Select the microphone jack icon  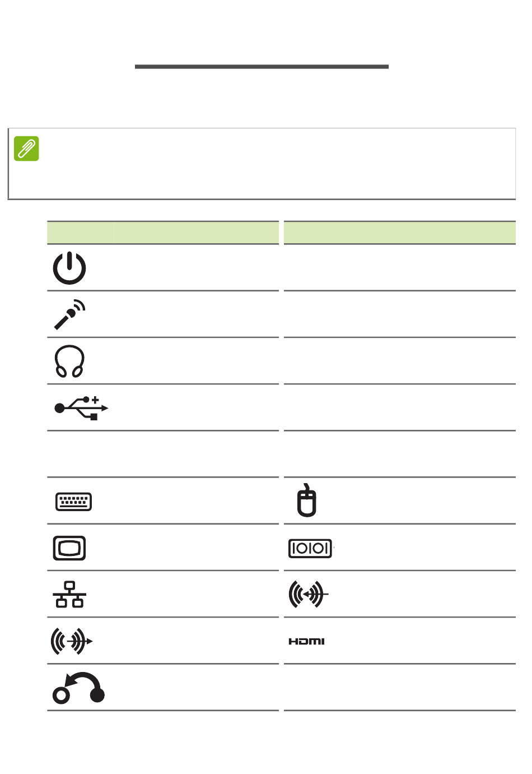[x=69, y=314]
